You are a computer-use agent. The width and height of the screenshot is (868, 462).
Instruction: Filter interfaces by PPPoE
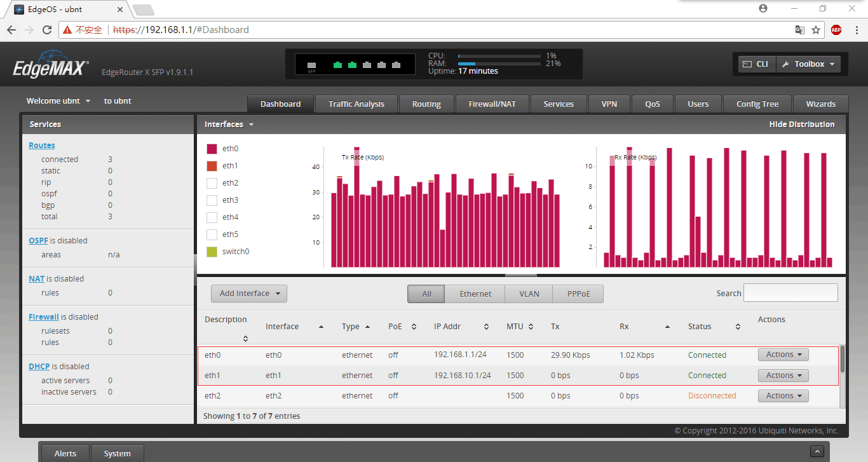pyautogui.click(x=577, y=294)
